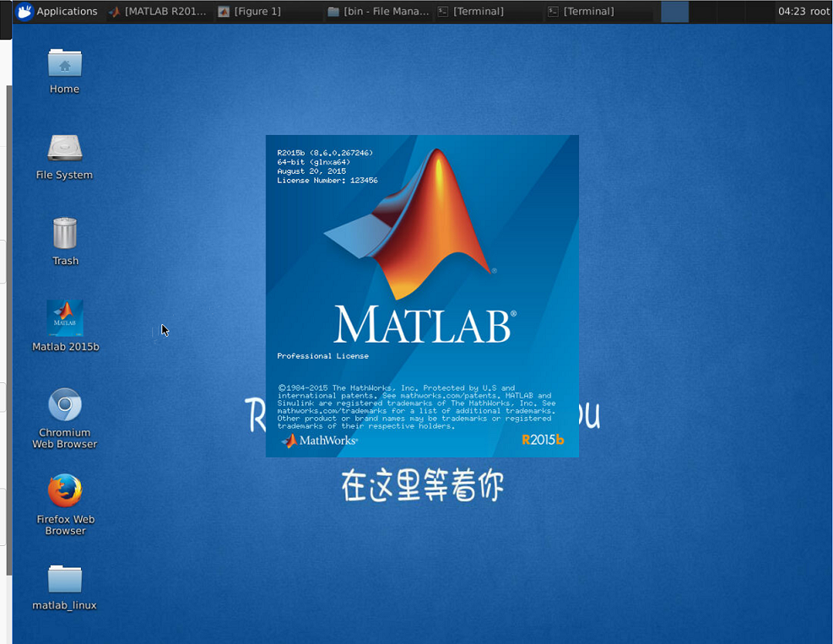Screen dimensions: 833x644
Task: Click the Xfce mouse logo in panel
Action: (24, 11)
